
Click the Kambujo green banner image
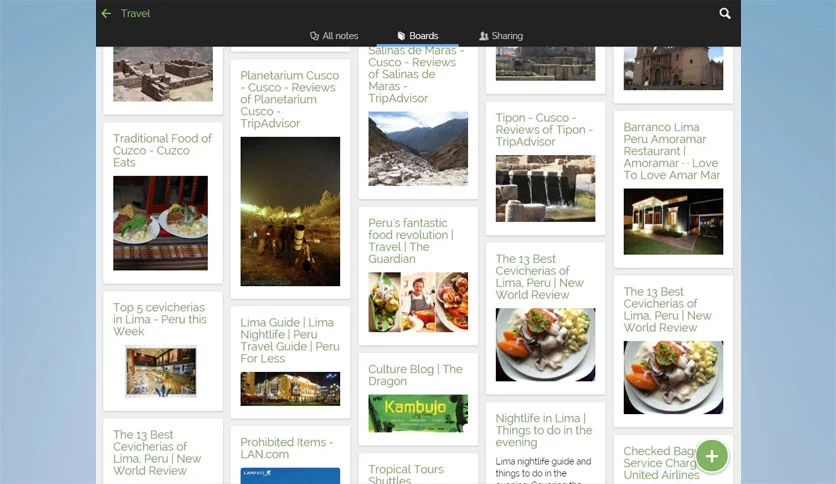tap(418, 414)
